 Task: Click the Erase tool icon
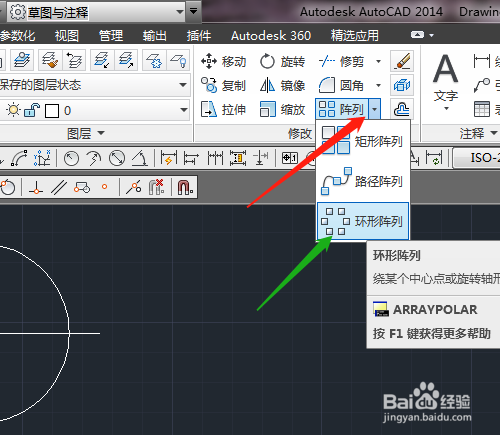402,61
